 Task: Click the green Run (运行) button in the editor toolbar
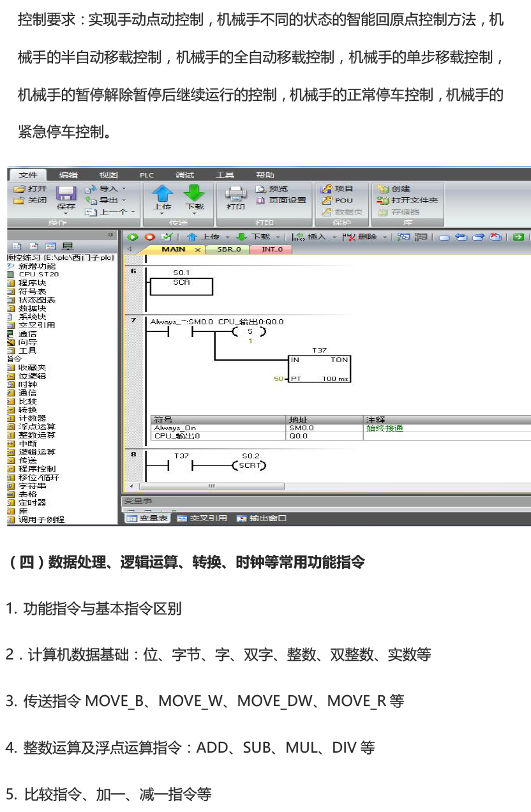coord(133,237)
